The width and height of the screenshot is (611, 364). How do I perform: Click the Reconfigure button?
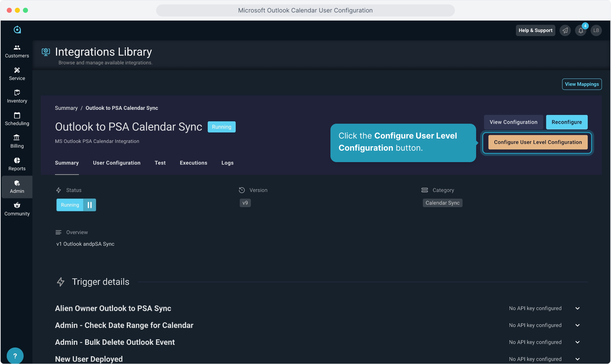point(566,122)
